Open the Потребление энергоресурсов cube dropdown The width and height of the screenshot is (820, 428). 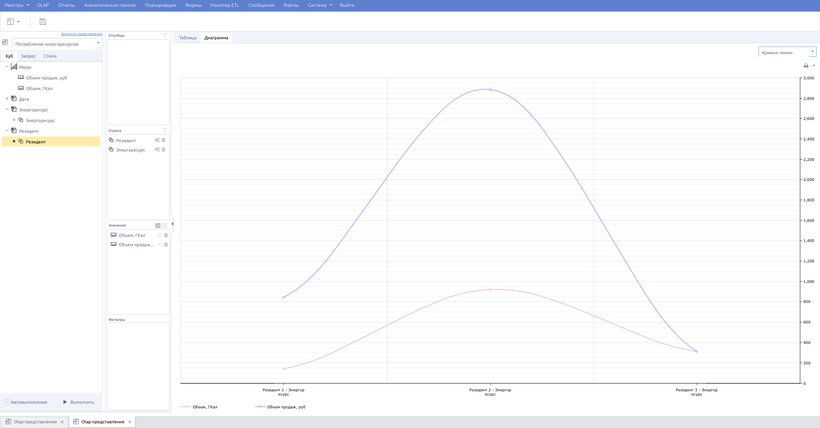click(58, 44)
